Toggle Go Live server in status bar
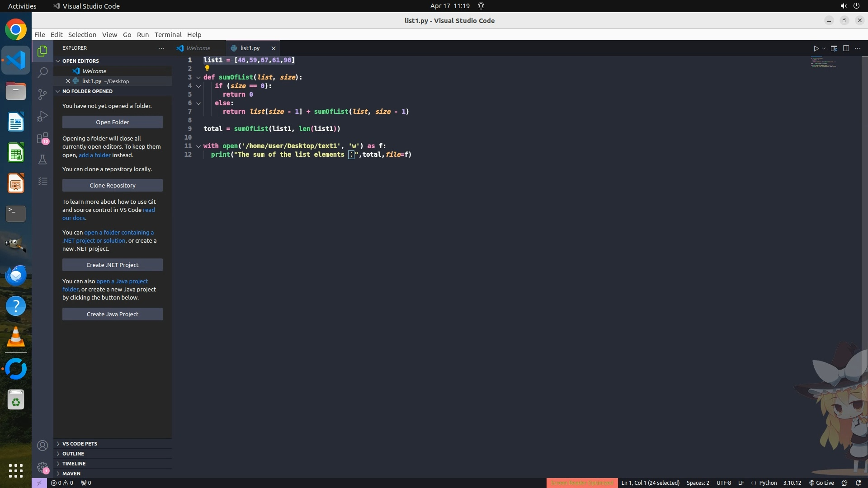868x488 pixels. pyautogui.click(x=821, y=483)
